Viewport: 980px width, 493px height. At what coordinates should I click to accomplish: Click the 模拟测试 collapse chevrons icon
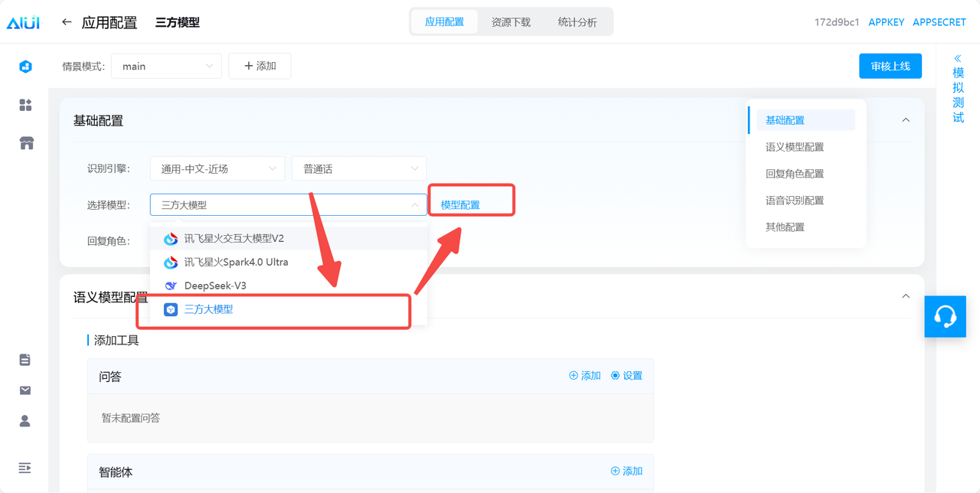(x=958, y=58)
